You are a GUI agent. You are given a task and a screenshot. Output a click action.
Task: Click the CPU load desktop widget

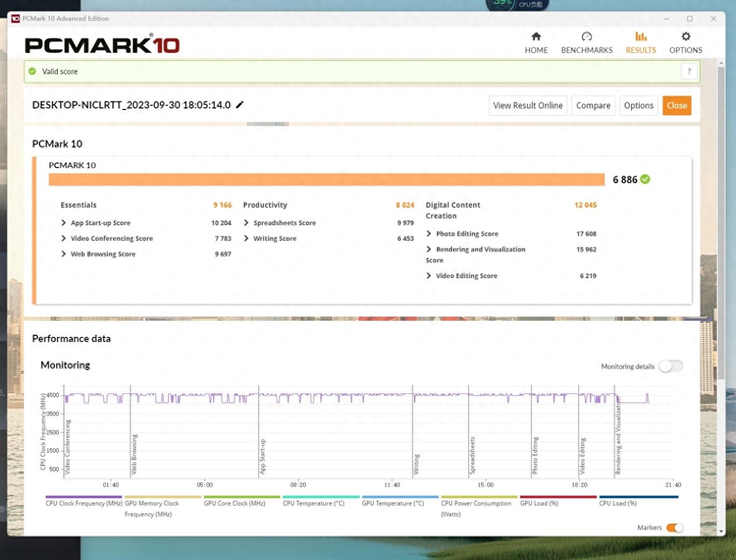point(517,4)
